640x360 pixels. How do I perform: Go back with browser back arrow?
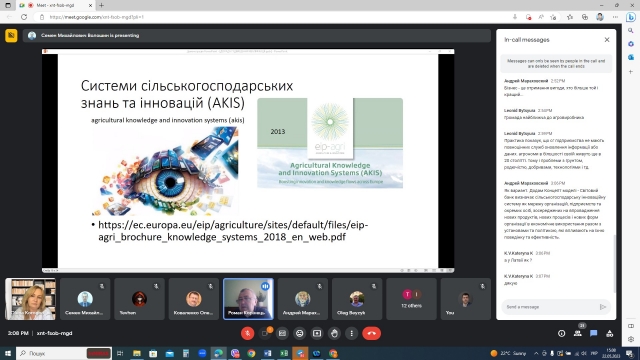point(9,17)
